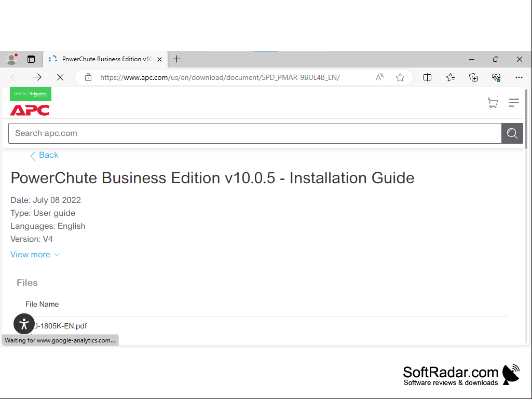The height and width of the screenshot is (399, 532).
Task: Open Edge Settings and more menu
Action: coord(519,77)
